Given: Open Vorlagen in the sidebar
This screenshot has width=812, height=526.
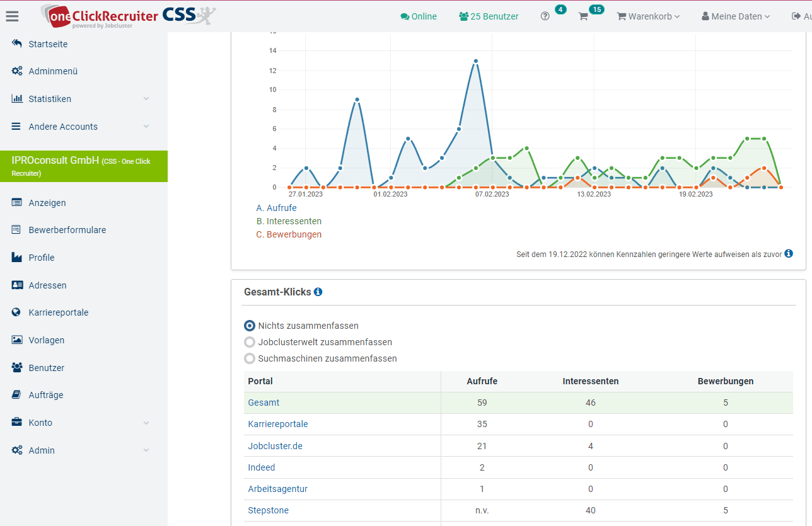Looking at the screenshot, I should tap(47, 340).
